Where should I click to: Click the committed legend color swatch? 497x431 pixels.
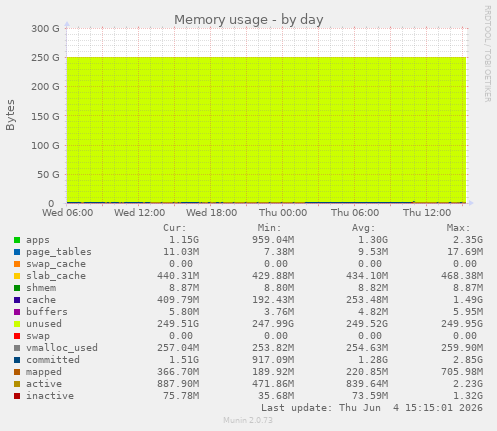(17, 360)
